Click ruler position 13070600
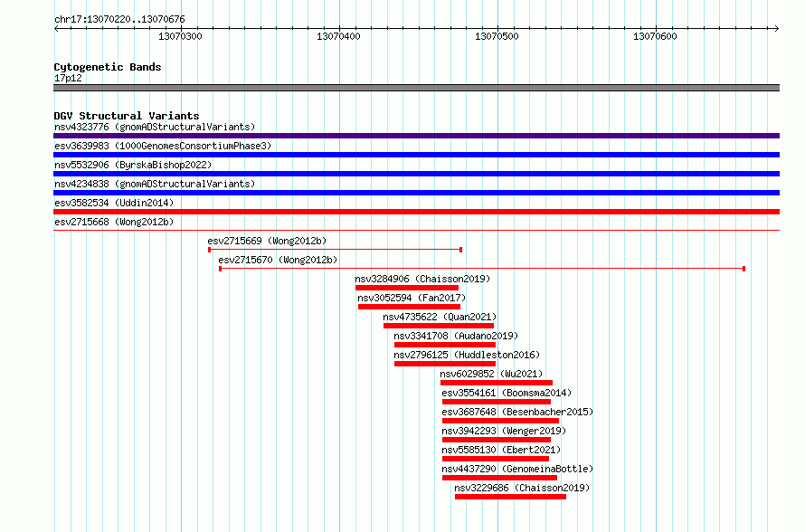This screenshot has height=532, width=805. click(x=655, y=36)
